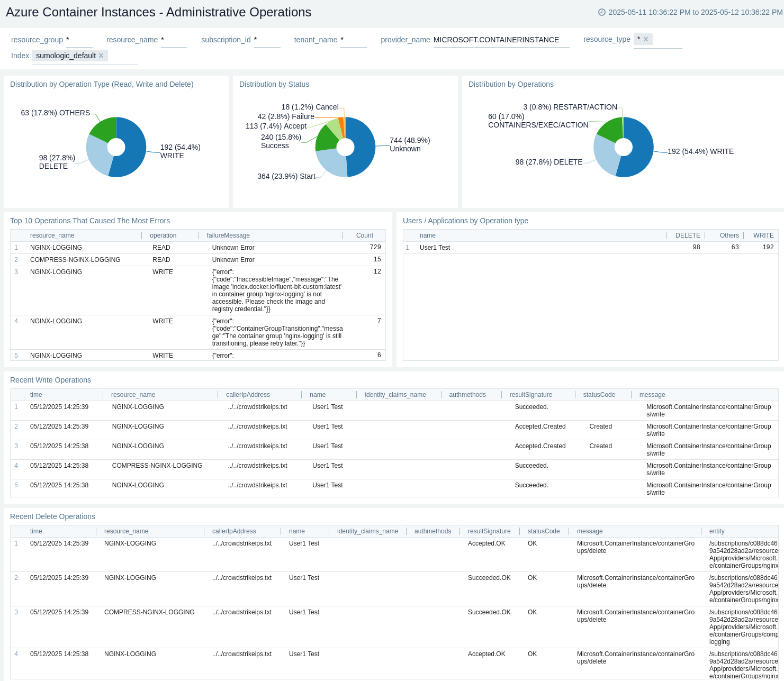Open the Distribution by Status panel title
This screenshot has height=681, width=784.
click(x=274, y=84)
